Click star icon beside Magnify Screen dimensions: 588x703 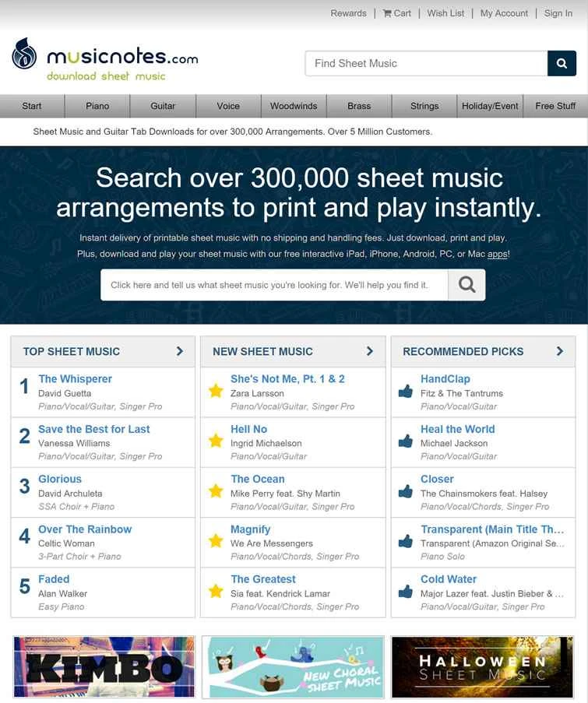[216, 541]
